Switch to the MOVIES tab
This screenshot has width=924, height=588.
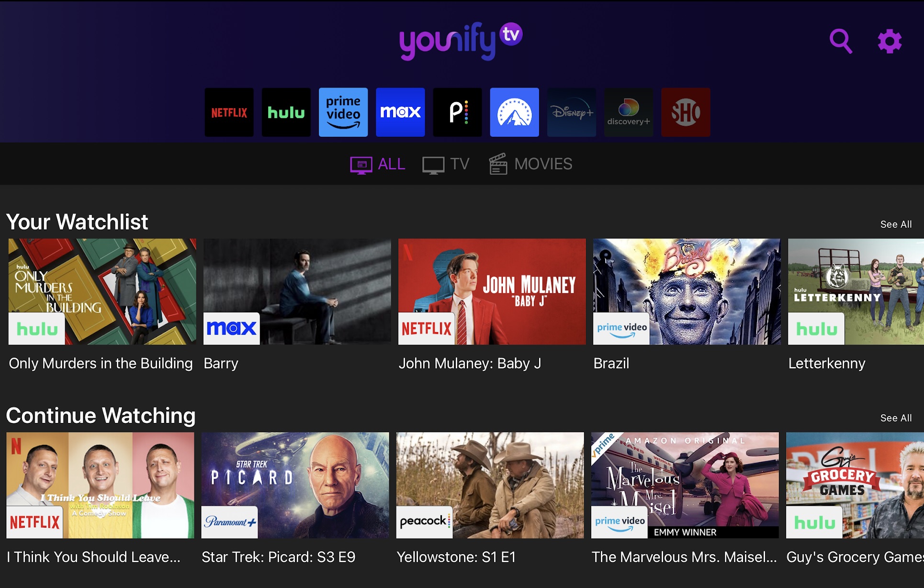pyautogui.click(x=530, y=164)
